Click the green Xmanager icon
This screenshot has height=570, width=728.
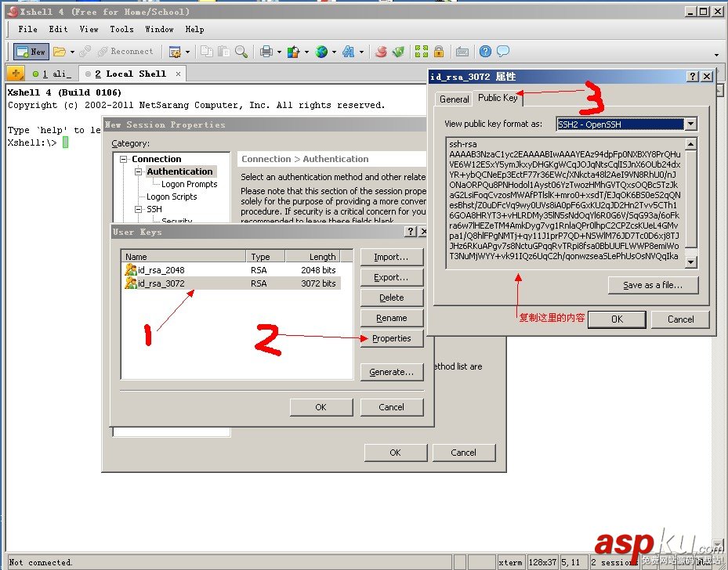398,52
